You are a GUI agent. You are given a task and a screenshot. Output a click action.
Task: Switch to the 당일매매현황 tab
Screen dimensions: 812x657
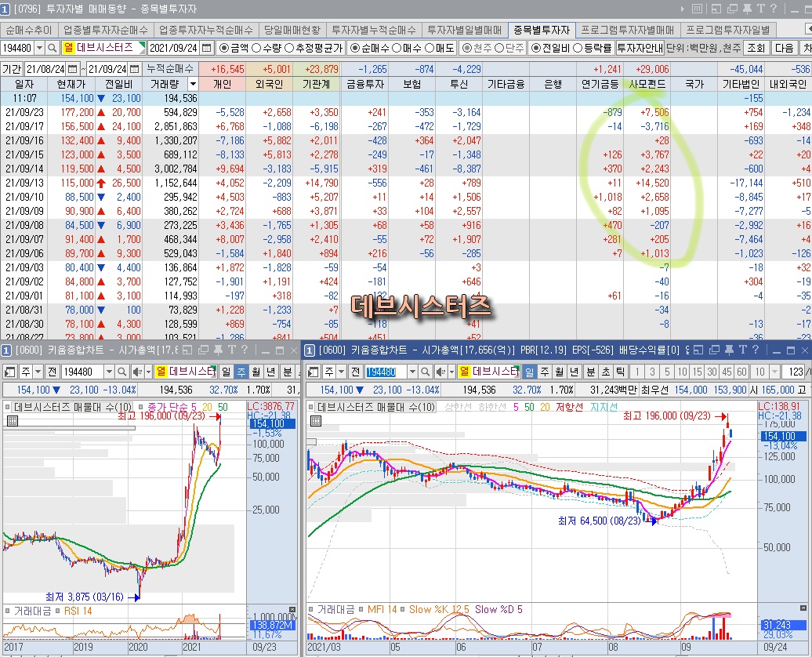tap(292, 30)
